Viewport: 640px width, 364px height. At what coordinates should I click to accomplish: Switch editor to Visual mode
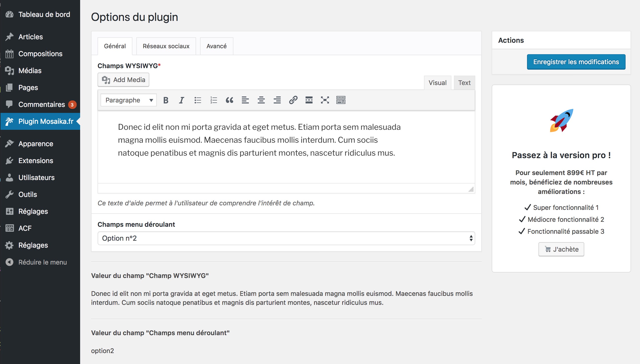(437, 83)
